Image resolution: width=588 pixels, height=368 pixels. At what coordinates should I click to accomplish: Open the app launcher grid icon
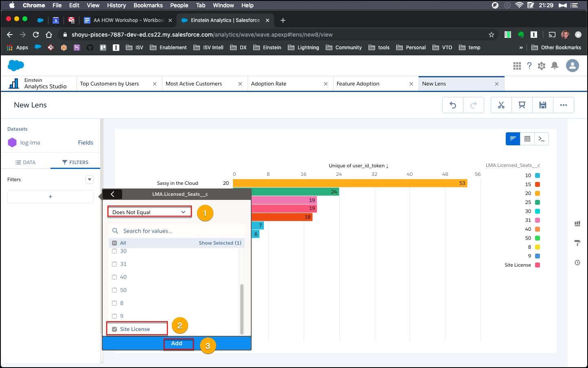coord(517,66)
